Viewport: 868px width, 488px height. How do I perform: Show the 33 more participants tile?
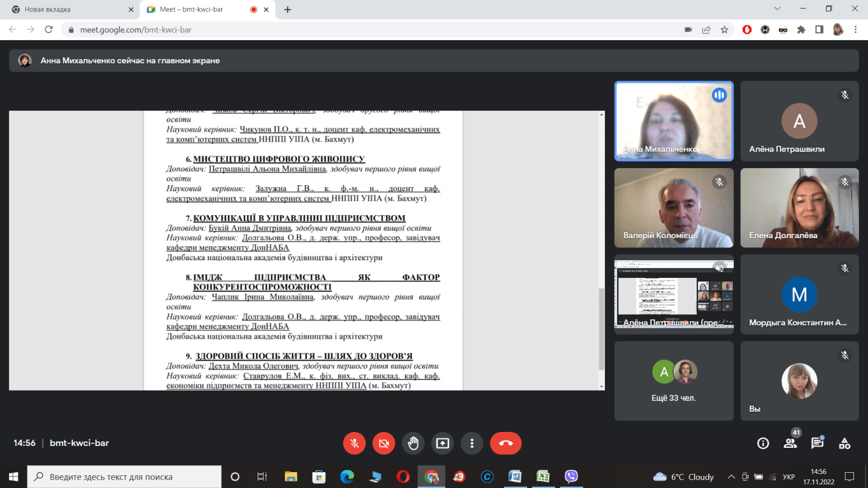[x=674, y=381]
